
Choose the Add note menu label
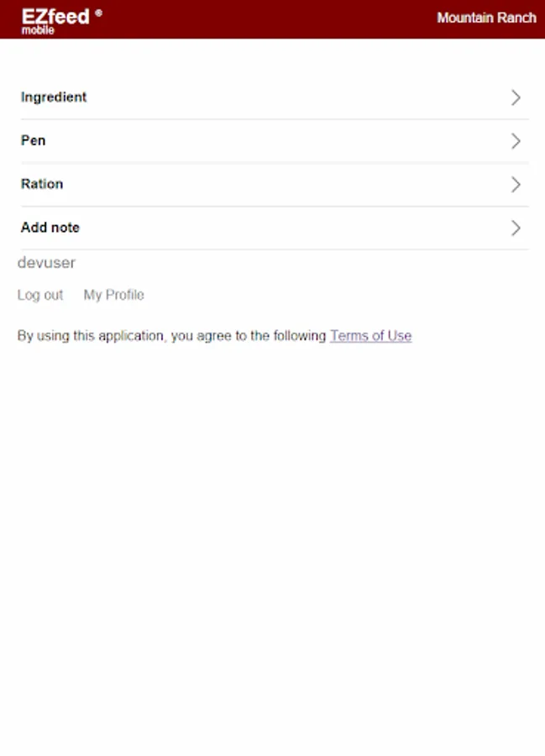click(50, 228)
